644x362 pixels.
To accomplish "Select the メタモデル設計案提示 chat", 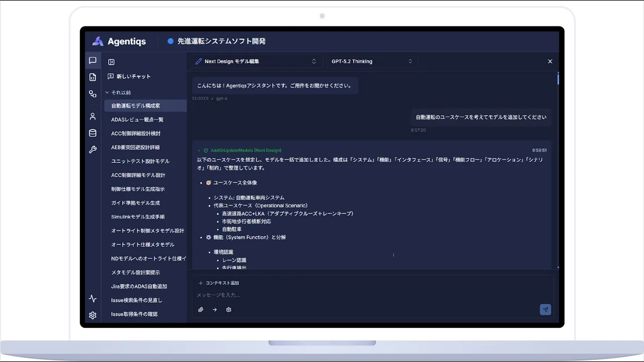I will [145, 273].
